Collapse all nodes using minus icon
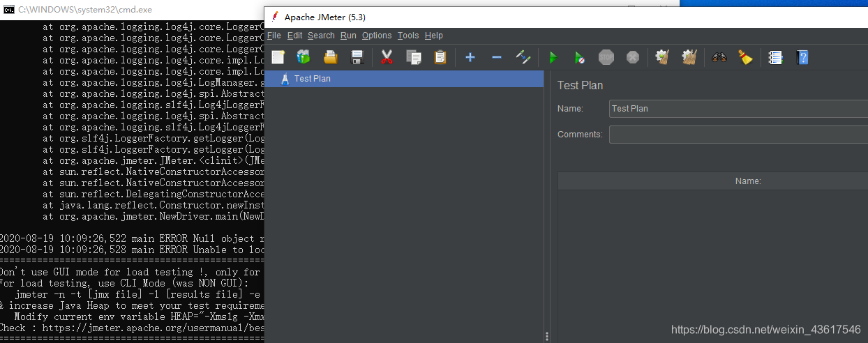 click(497, 57)
